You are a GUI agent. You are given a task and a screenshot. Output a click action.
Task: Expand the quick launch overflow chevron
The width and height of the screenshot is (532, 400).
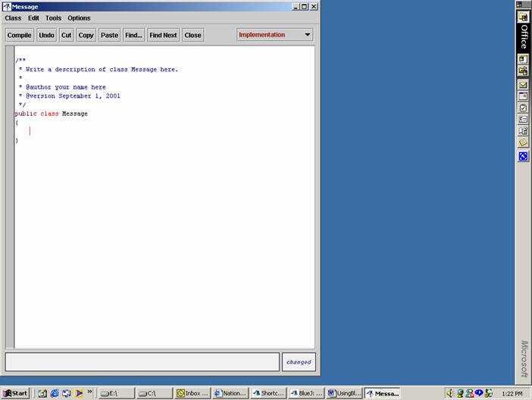pyautogui.click(x=89, y=392)
